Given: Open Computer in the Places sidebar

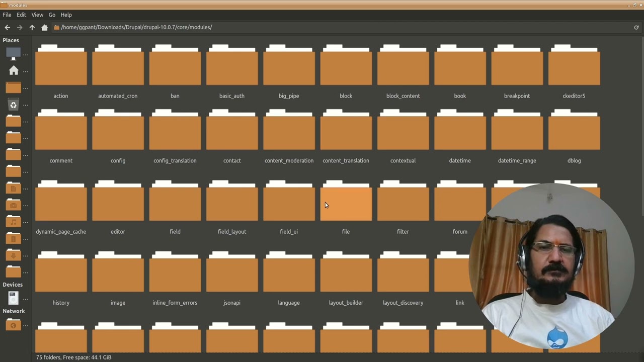Looking at the screenshot, I should pos(14,53).
